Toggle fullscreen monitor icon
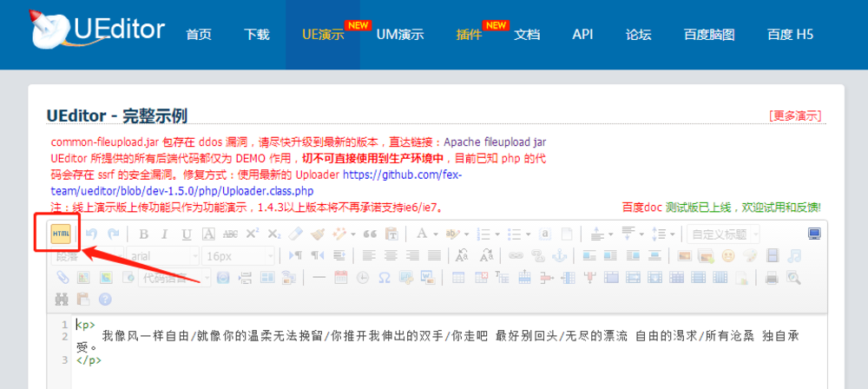Viewport: 868px width, 389px height. click(x=814, y=234)
